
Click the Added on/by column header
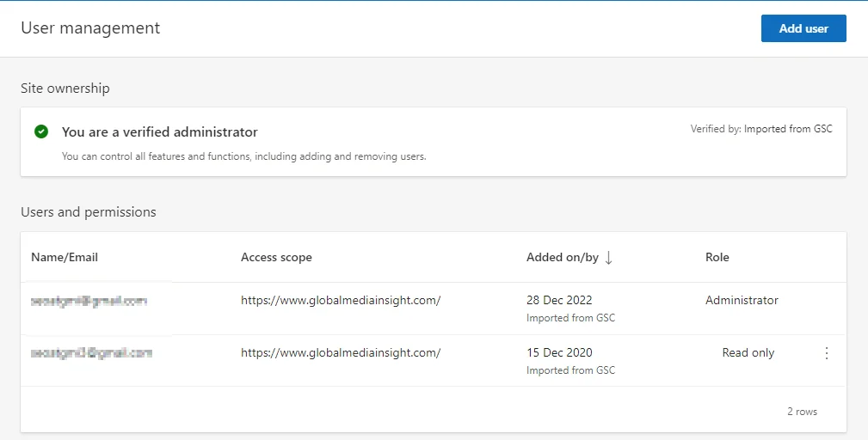click(x=563, y=258)
